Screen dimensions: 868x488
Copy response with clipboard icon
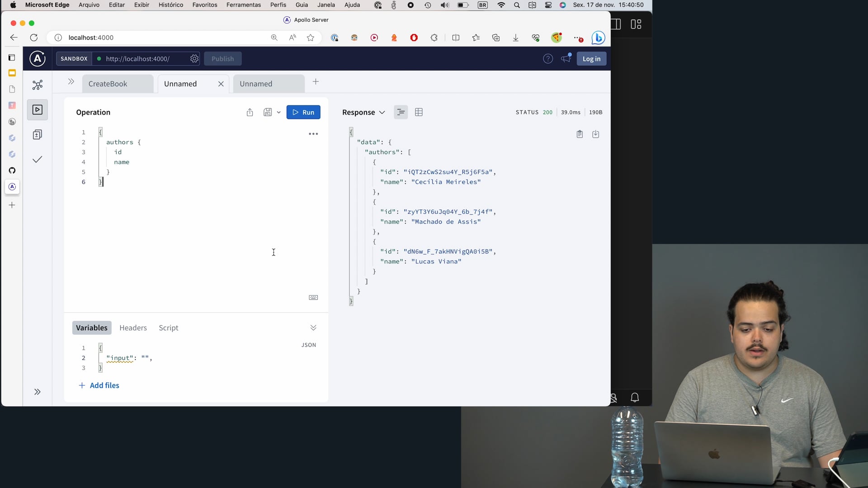pos(580,134)
